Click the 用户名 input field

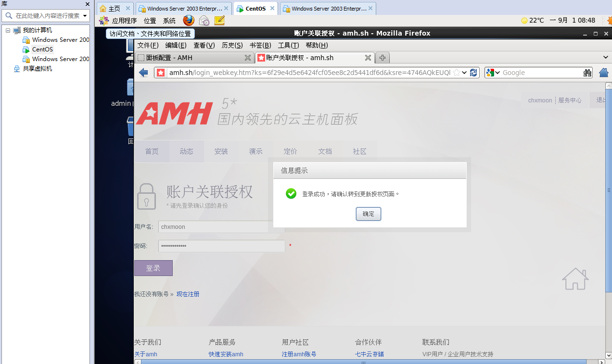221,227
